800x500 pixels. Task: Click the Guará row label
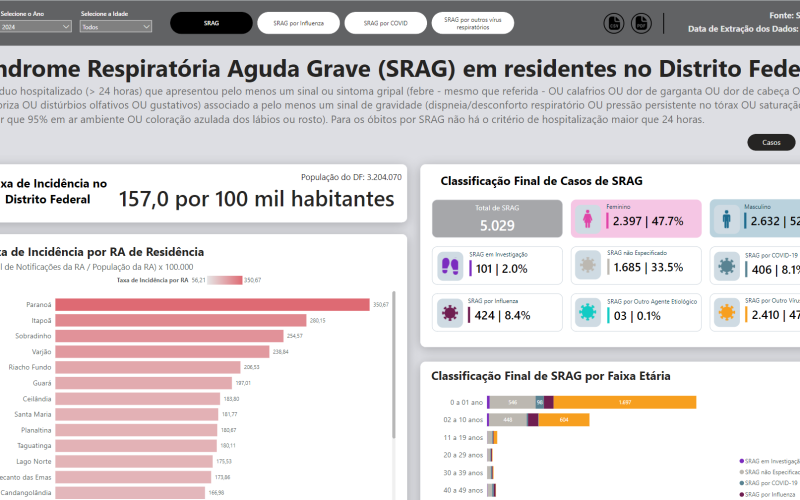[42, 383]
